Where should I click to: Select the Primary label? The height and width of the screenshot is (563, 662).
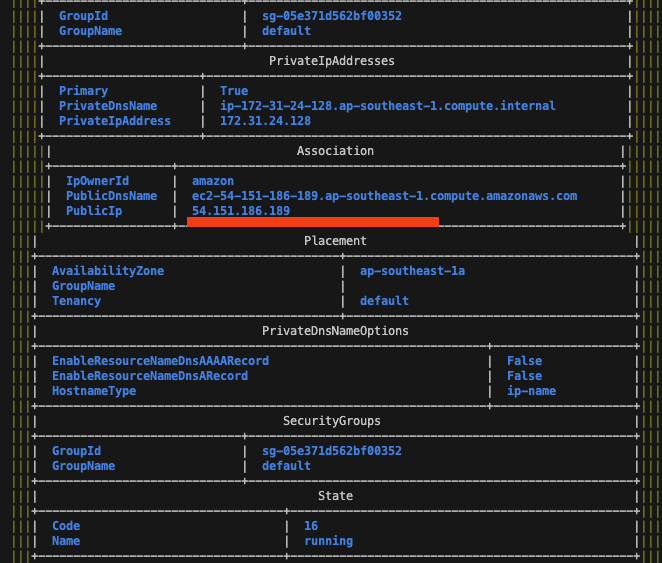pos(84,91)
